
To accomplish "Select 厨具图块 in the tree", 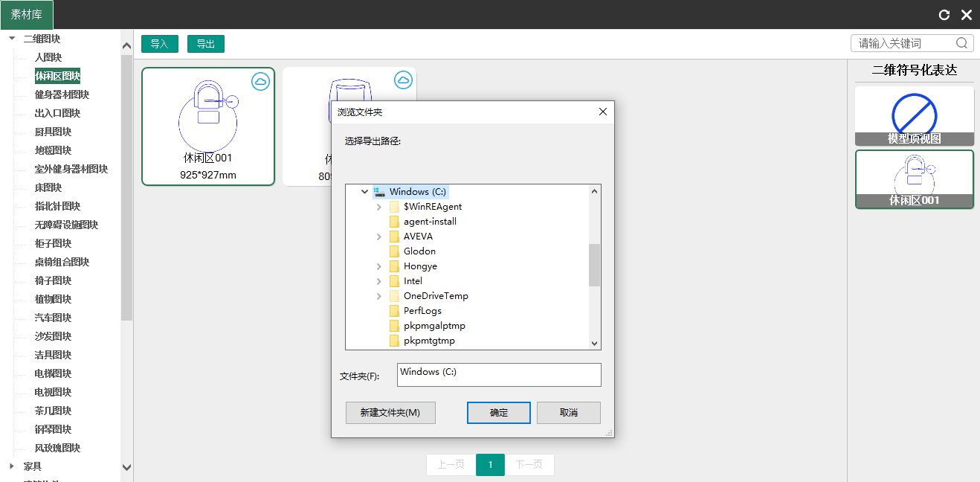I will click(x=53, y=132).
